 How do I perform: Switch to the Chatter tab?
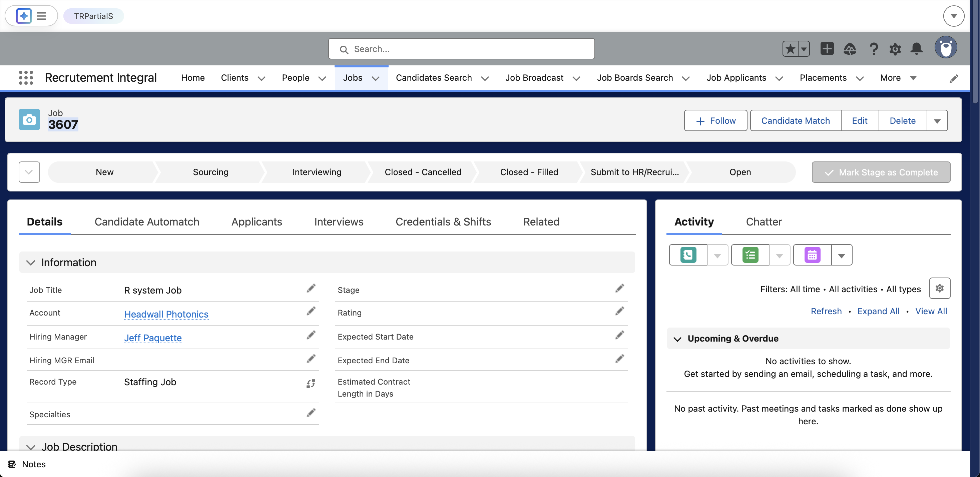click(764, 222)
